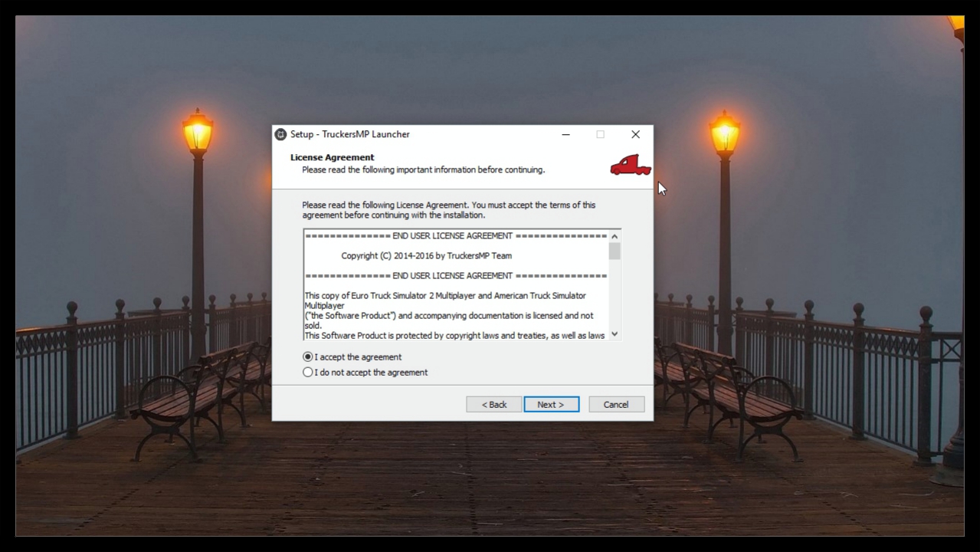This screenshot has width=980, height=552.
Task: Click the line starting "("the Software Product") and accompanying"
Action: [449, 316]
